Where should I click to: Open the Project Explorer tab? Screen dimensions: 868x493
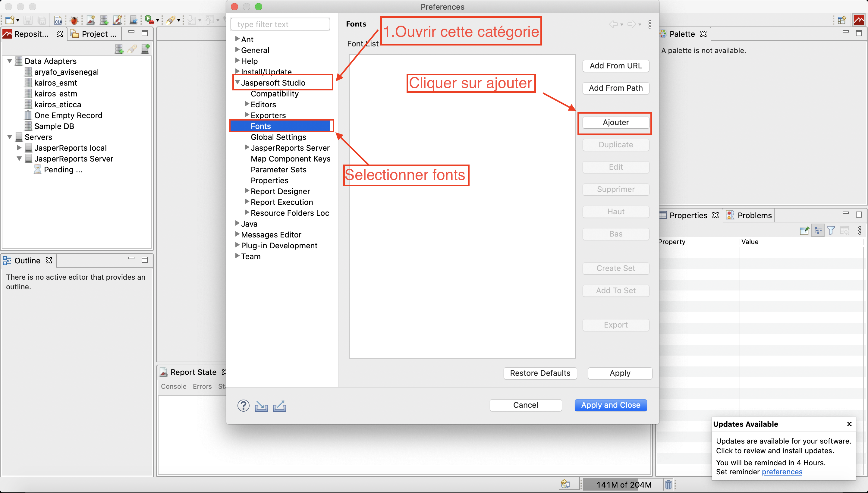coord(94,34)
